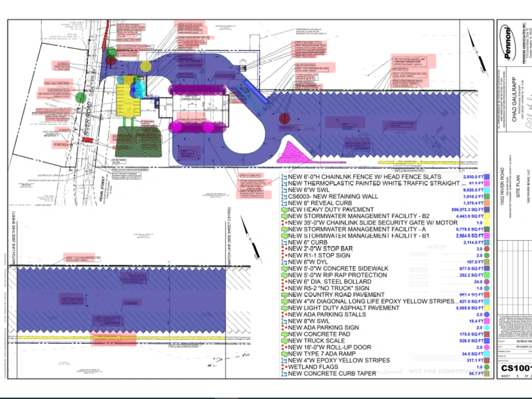
Task: Click the orange swatch for NEW 8" REVEAL CURB
Action: click(x=487, y=203)
